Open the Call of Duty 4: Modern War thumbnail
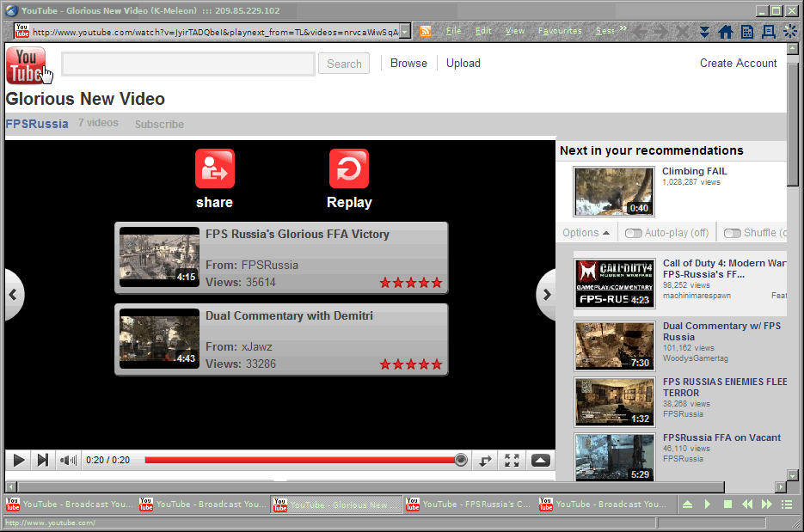804x532 pixels. click(615, 284)
